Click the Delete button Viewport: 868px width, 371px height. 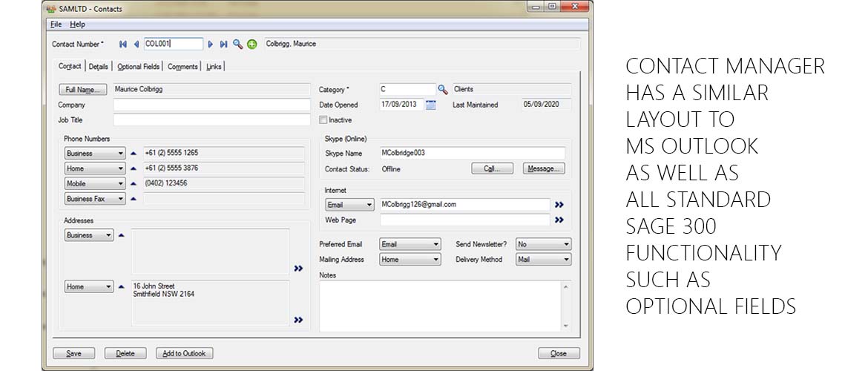click(125, 353)
